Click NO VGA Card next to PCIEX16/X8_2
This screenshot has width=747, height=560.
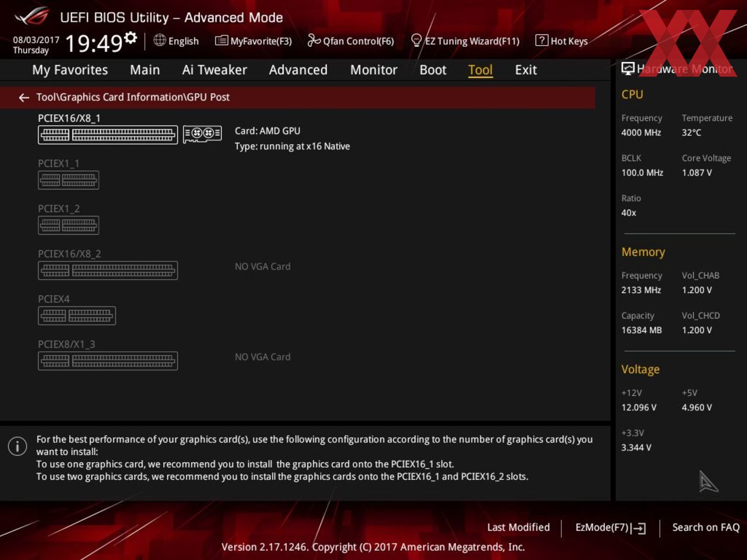point(263,266)
